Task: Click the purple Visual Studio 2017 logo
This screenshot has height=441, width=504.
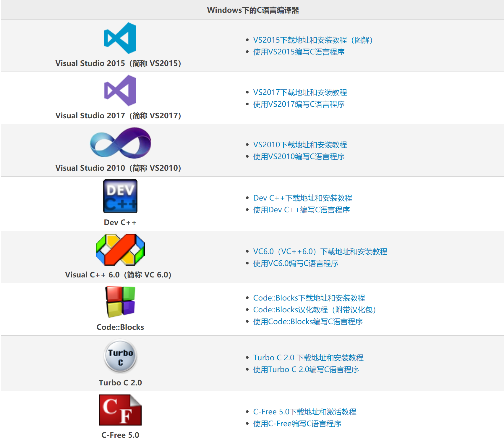Action: pos(120,91)
